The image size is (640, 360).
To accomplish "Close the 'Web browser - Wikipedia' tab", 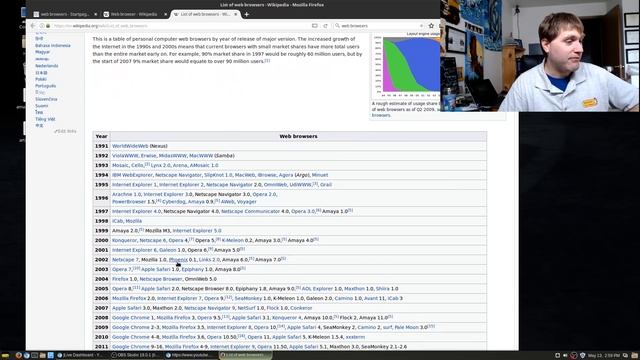I will point(165,14).
